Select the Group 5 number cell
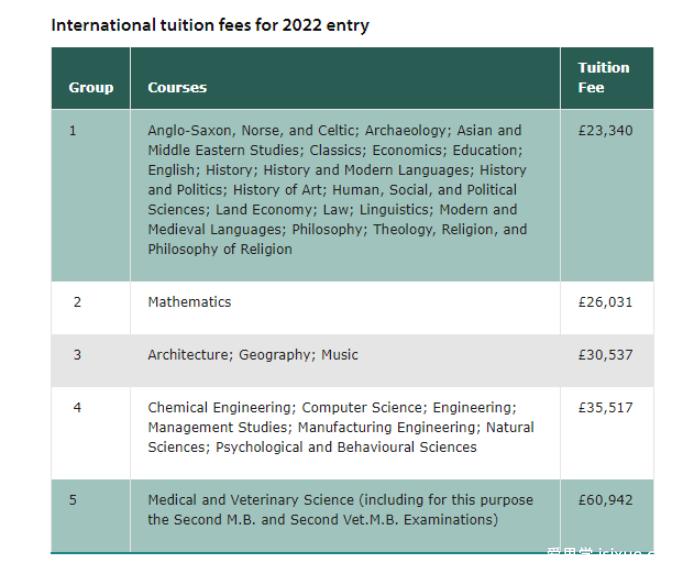Image resolution: width=694 pixels, height=577 pixels. (x=73, y=500)
